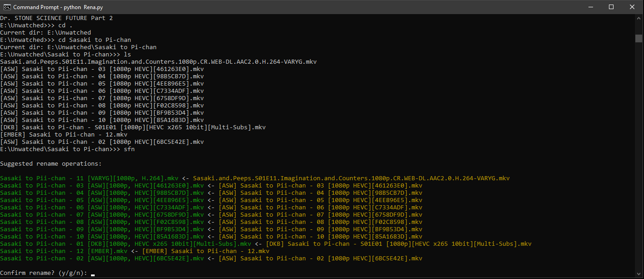This screenshot has width=644, height=279.
Task: Click the 'sfn' command line
Action: pyautogui.click(x=67, y=149)
